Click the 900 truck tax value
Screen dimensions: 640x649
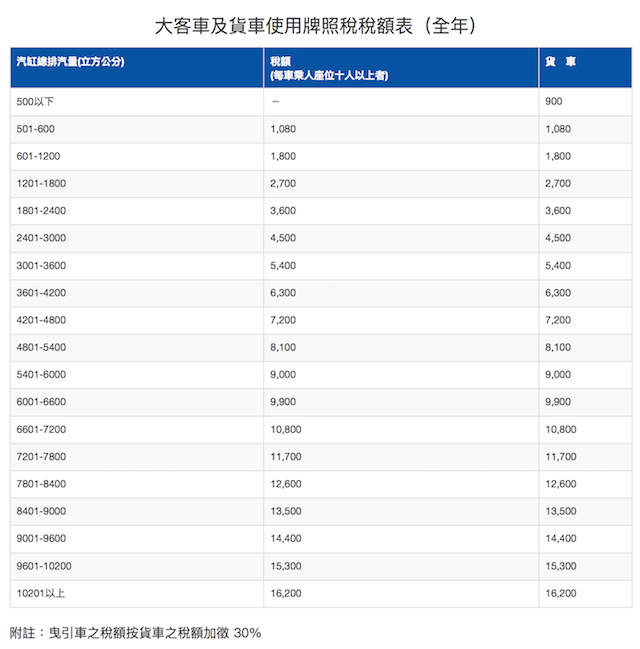(553, 102)
